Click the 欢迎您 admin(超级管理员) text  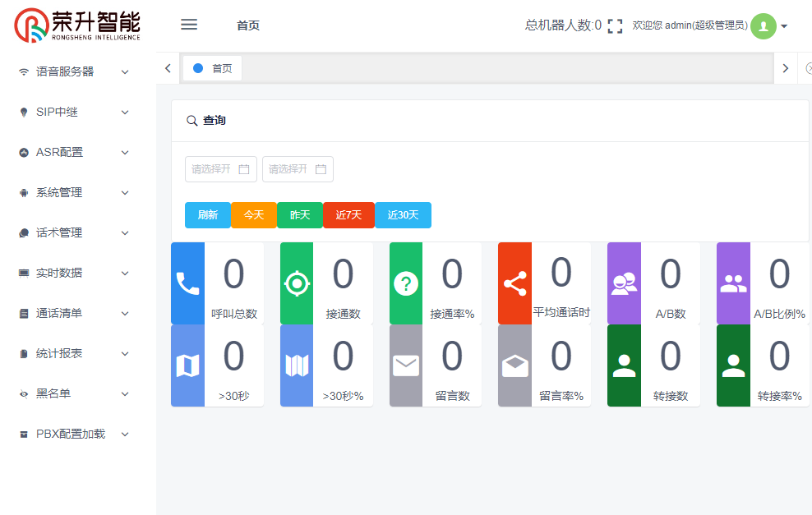[x=690, y=25]
